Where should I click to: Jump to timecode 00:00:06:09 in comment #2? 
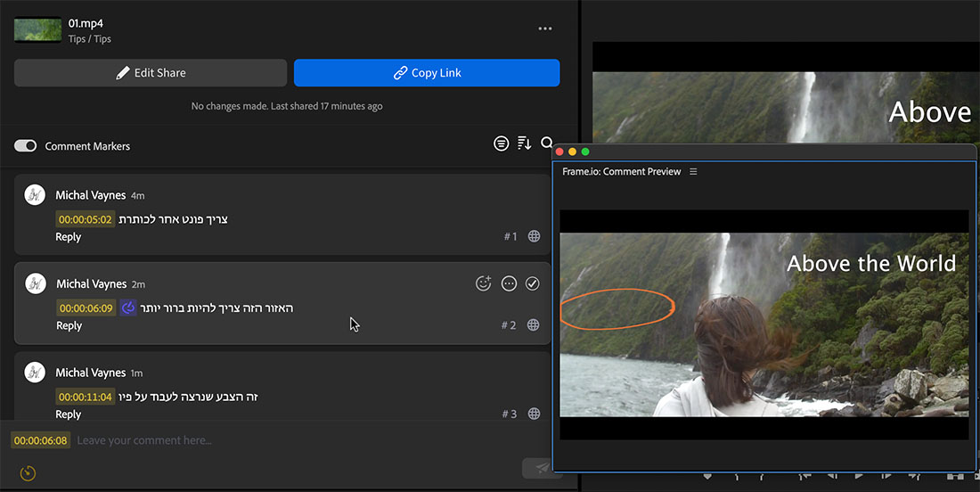[86, 308]
